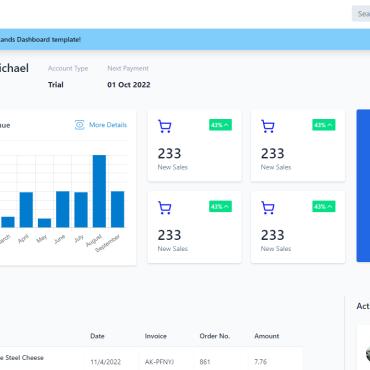This screenshot has height=370, width=370.
Task: Click the eye icon beside More Details
Action: tap(80, 125)
